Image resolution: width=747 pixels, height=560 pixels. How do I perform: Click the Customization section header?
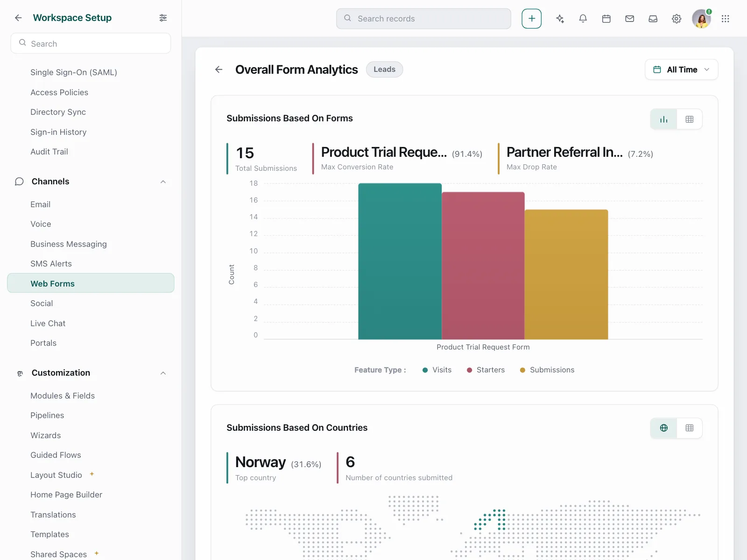point(91,373)
